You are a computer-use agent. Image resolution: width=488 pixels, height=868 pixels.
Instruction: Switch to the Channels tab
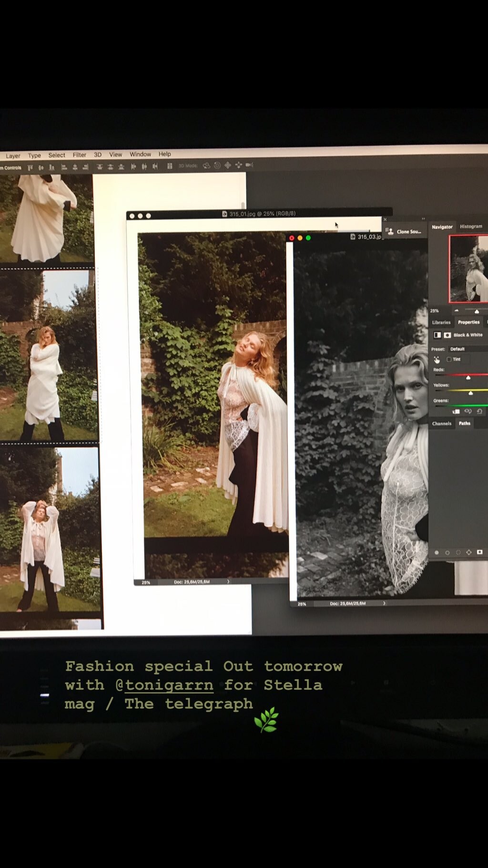[442, 424]
